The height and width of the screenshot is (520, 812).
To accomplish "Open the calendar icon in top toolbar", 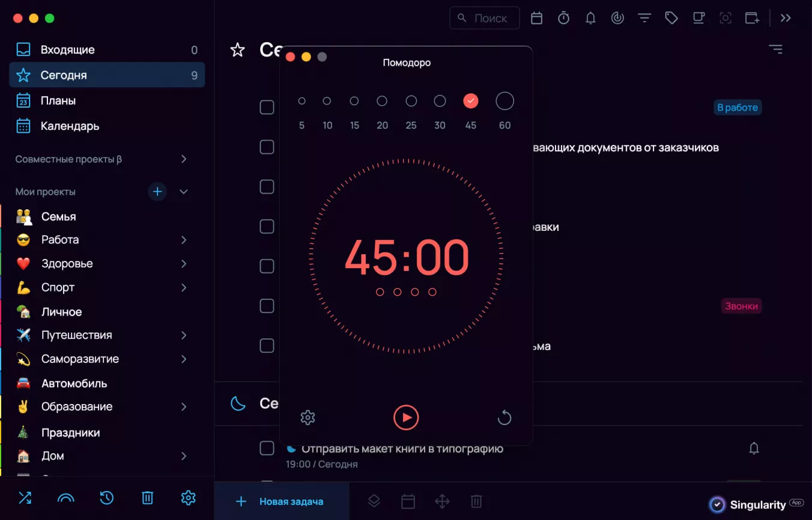I will pos(536,18).
